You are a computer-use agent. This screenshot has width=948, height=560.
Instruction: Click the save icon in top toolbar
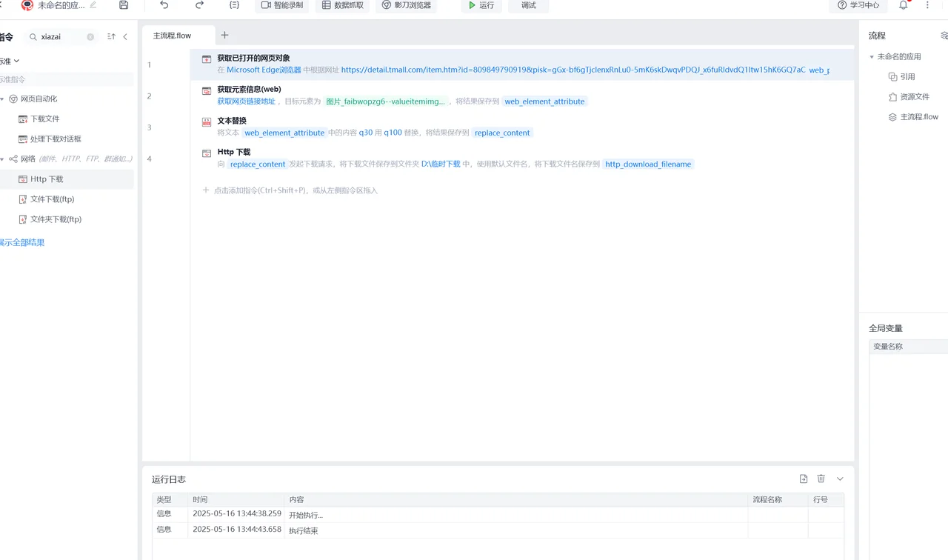pos(124,5)
